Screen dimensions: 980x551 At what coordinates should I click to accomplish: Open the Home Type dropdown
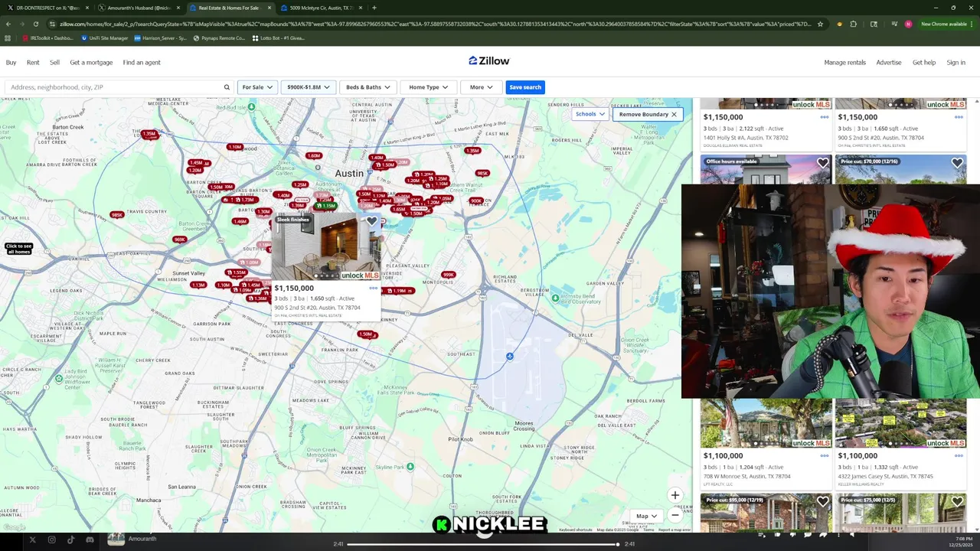pos(428,87)
